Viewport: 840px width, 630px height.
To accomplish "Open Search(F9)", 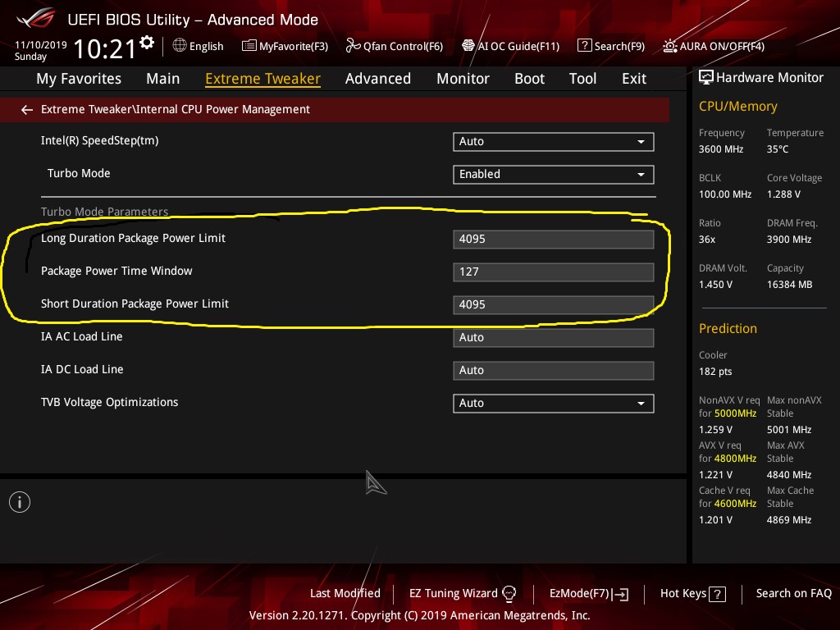I will [x=610, y=46].
